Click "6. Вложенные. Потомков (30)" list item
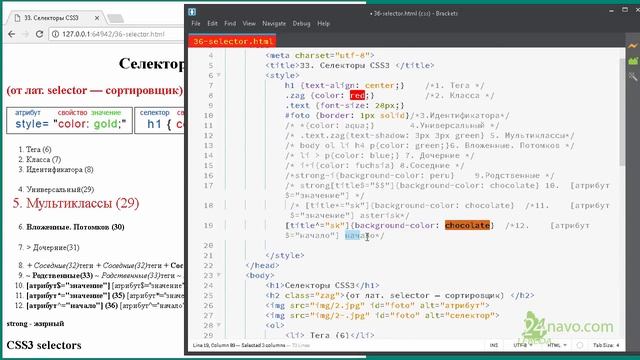640x360 pixels. point(71,227)
